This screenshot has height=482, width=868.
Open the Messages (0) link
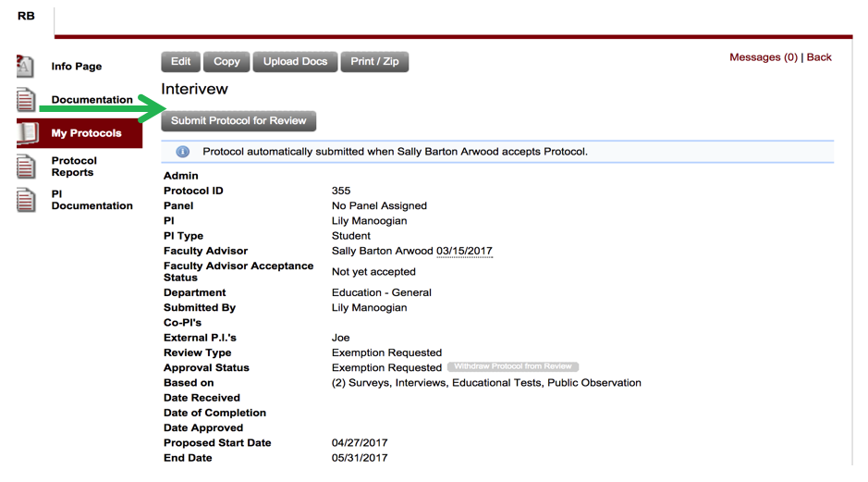tap(763, 57)
